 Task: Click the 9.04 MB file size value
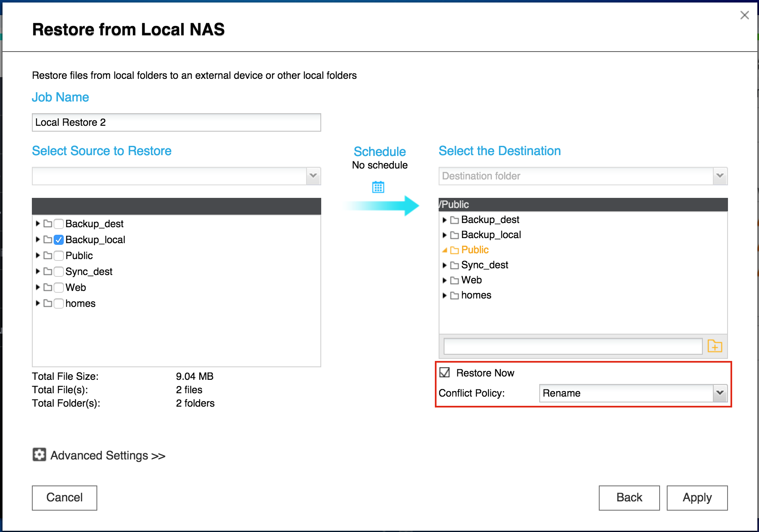[195, 376]
